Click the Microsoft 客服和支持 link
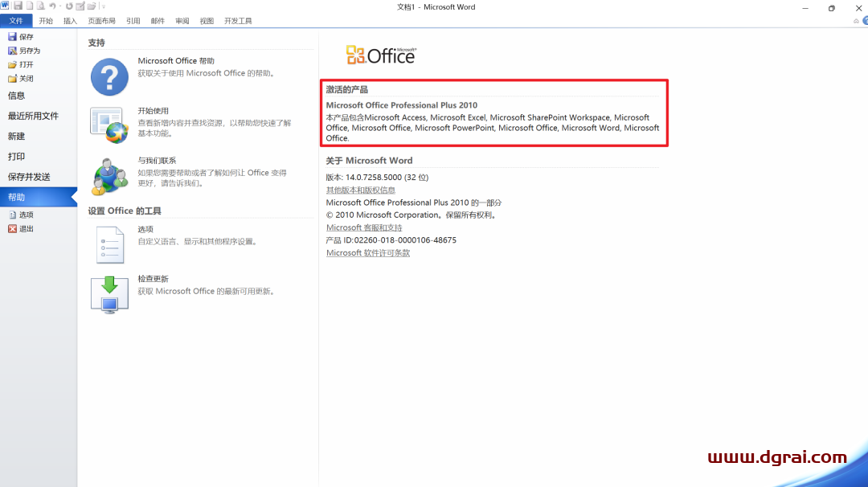Image resolution: width=868 pixels, height=487 pixels. pos(364,228)
